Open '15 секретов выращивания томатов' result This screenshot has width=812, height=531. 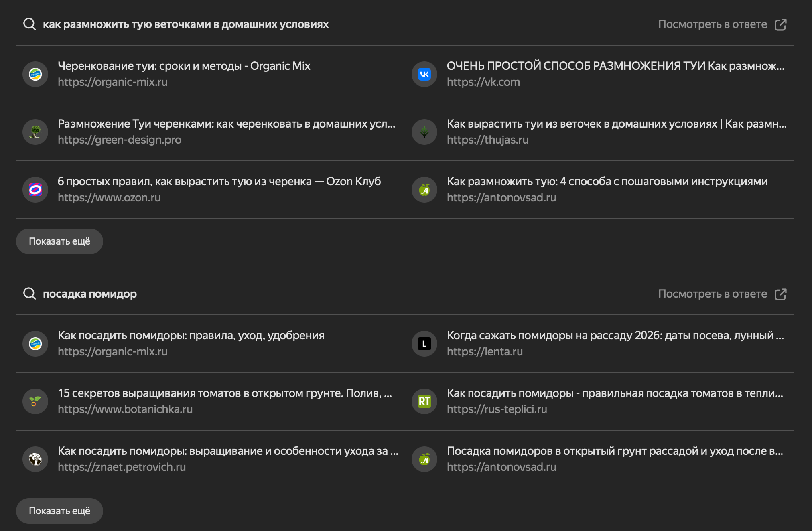coord(225,393)
